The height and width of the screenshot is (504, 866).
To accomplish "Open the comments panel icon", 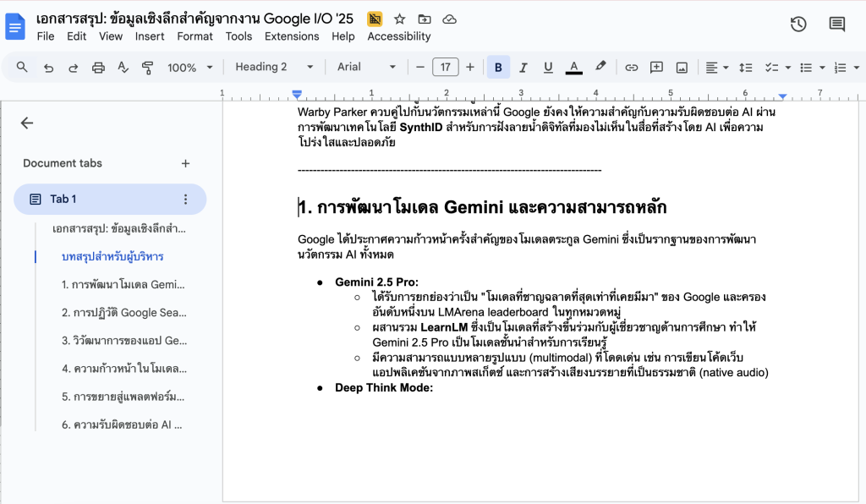I will [836, 25].
